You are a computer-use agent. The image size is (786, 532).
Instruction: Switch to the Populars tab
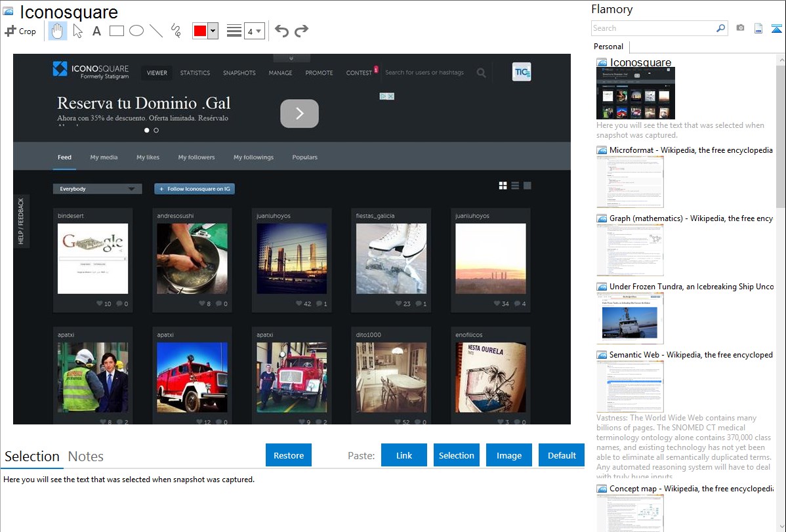point(305,157)
